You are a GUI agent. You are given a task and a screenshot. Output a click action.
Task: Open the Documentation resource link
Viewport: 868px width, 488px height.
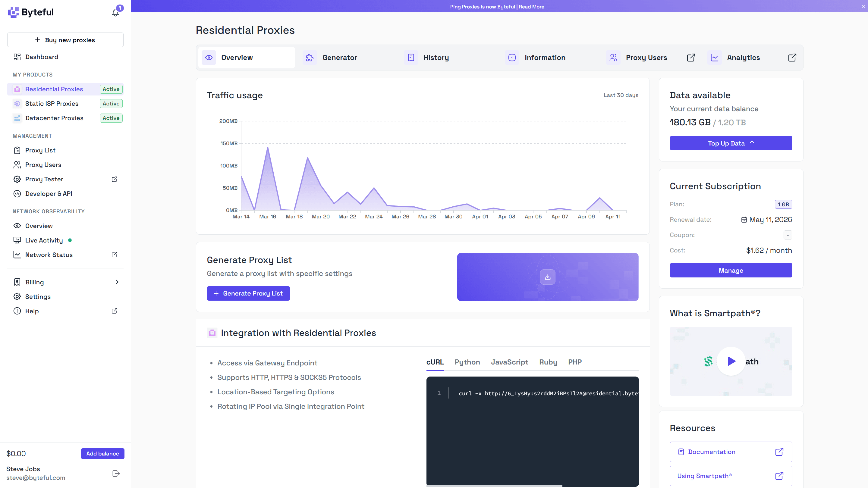click(731, 452)
